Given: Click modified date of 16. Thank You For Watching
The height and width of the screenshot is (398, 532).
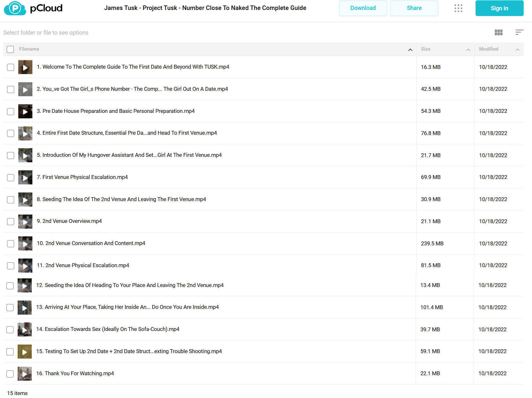Looking at the screenshot, I should tap(492, 373).
